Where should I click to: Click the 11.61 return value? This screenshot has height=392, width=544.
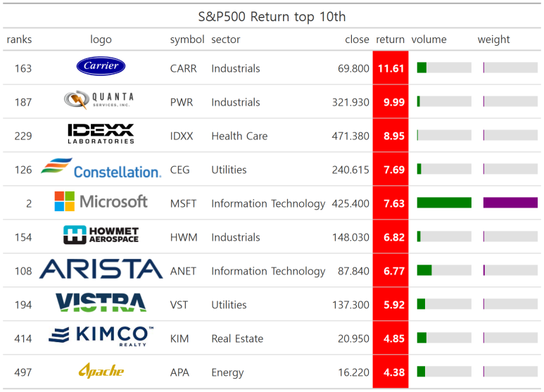click(391, 68)
